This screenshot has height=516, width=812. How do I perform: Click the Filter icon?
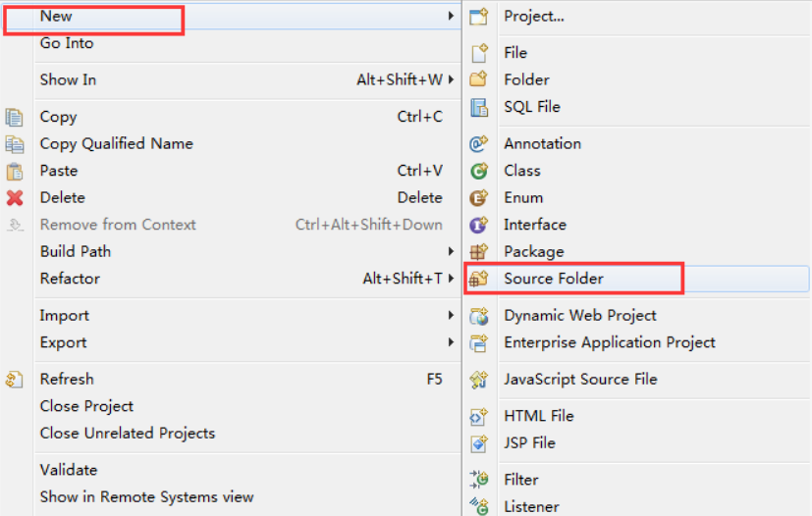coord(479,480)
